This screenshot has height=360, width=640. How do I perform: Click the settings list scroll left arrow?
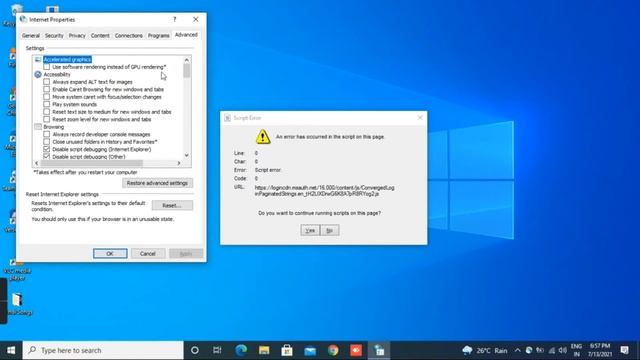point(37,163)
